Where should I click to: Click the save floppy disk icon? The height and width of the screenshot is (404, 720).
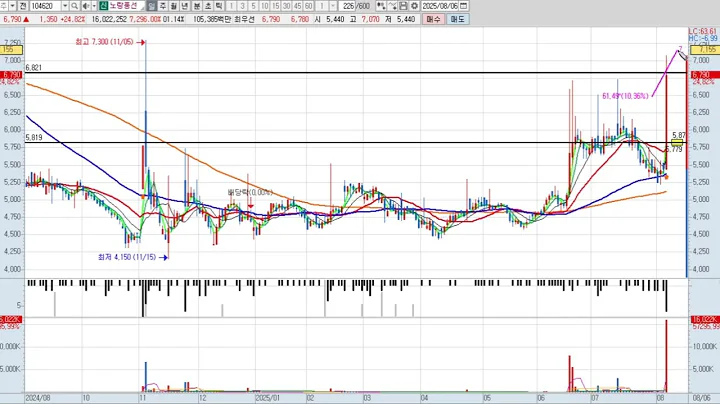(403, 6)
